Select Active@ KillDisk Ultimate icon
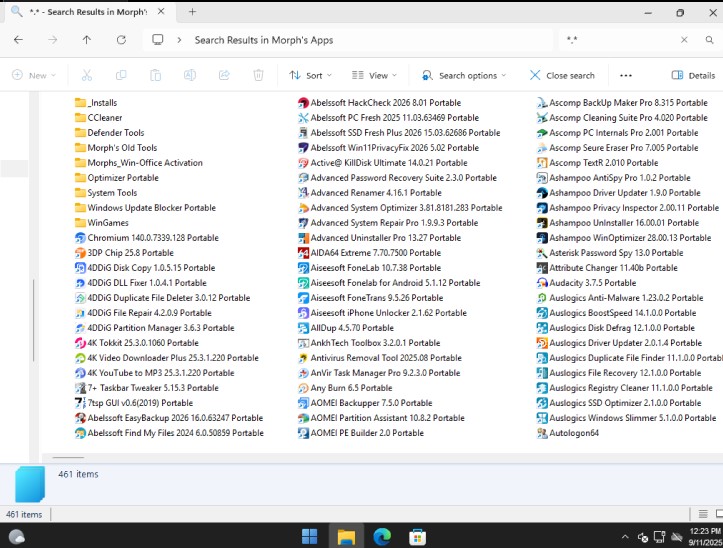 [x=303, y=163]
